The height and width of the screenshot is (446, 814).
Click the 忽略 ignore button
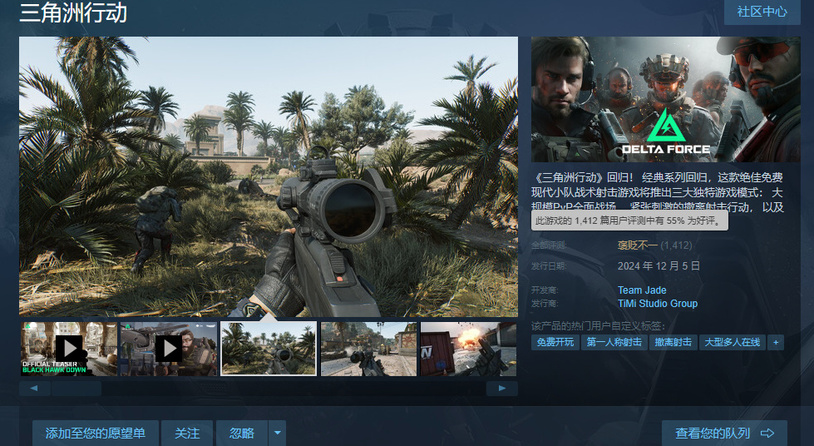click(242, 433)
